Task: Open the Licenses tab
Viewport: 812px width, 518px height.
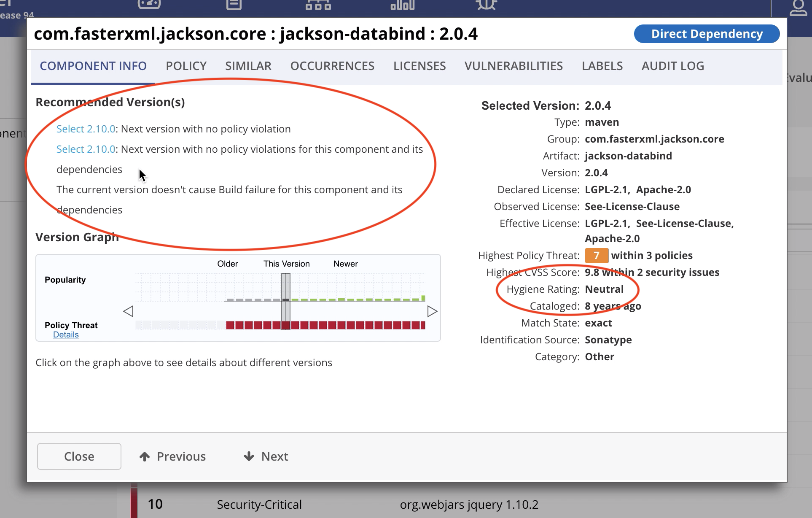Action: pyautogui.click(x=419, y=66)
